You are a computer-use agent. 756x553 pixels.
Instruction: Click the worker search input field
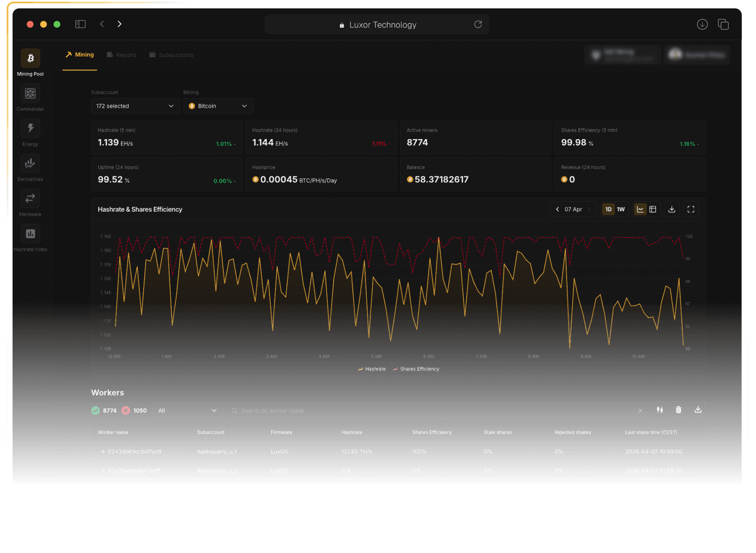tap(419, 410)
